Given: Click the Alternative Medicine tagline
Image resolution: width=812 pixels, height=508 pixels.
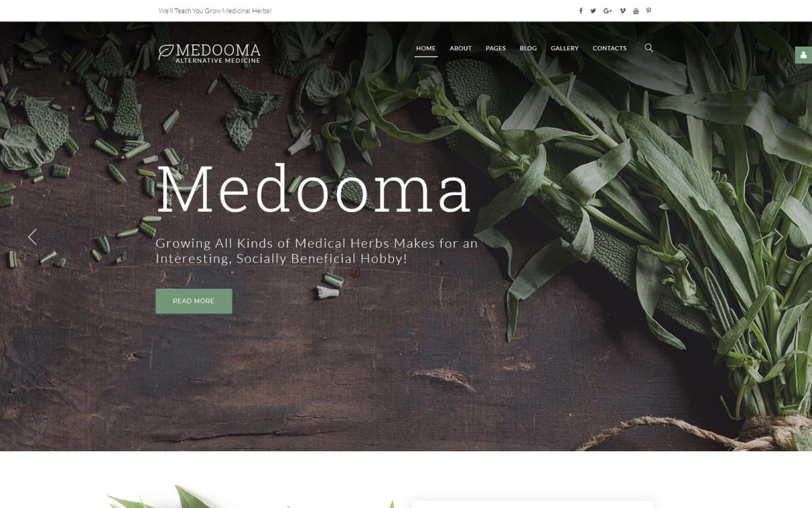Looking at the screenshot, I should click(218, 61).
